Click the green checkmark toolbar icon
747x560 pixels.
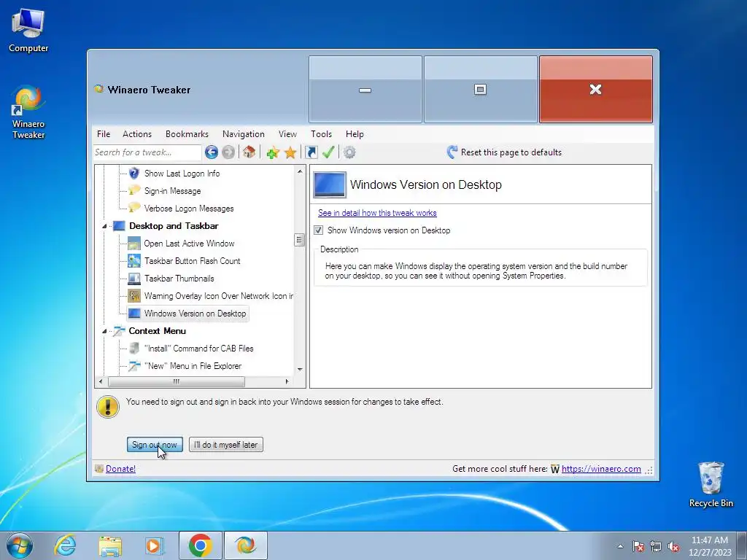pyautogui.click(x=328, y=152)
